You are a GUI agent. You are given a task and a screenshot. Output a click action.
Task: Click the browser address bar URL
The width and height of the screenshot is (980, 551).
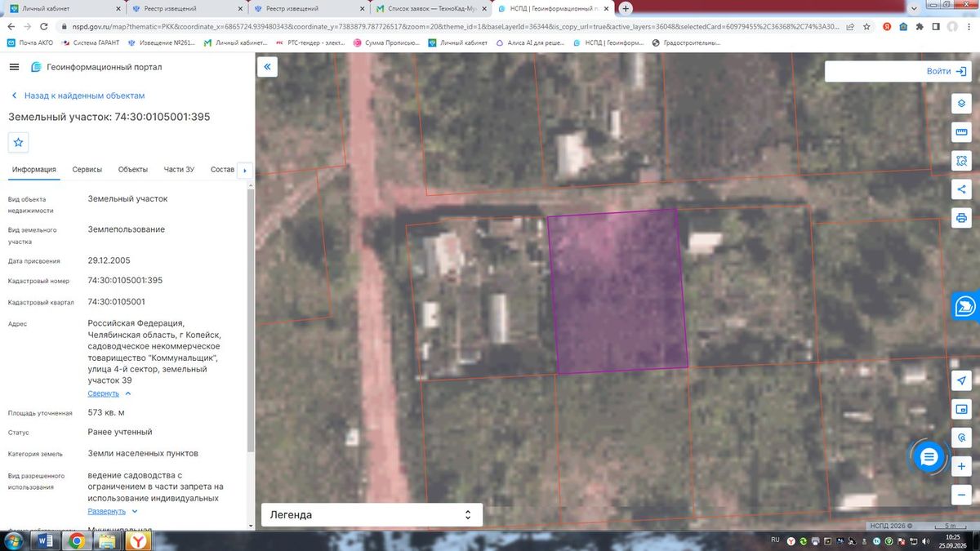click(x=457, y=26)
